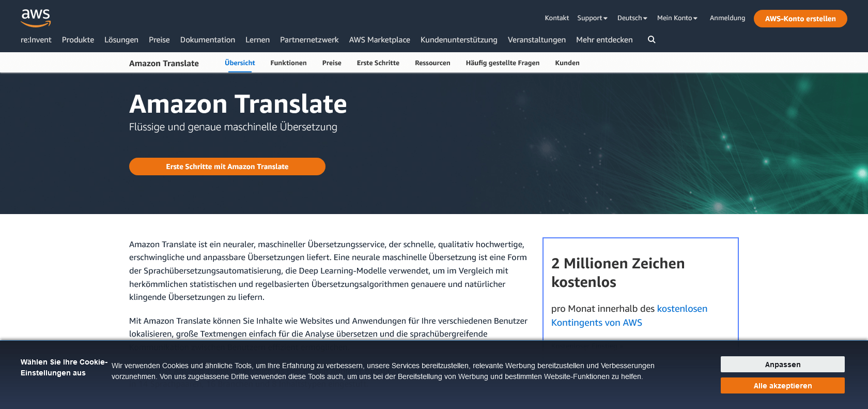Switch to the Kunden tab
The height and width of the screenshot is (409, 868).
567,63
